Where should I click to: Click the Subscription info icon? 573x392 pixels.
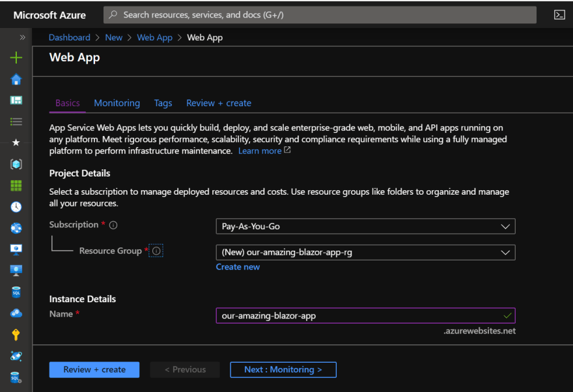click(113, 225)
